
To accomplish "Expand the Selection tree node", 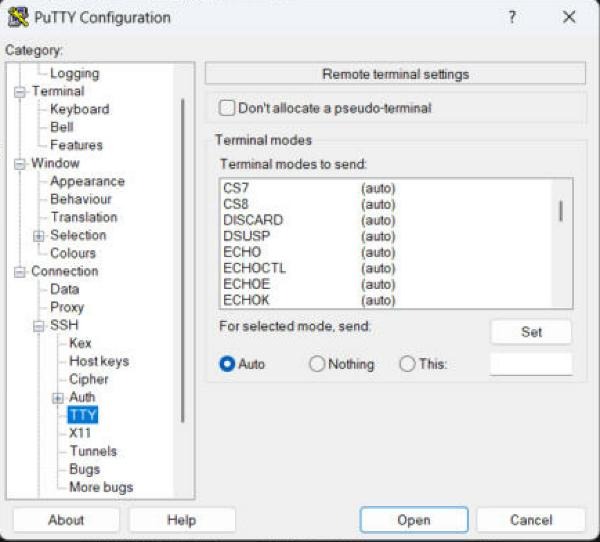I will [38, 236].
